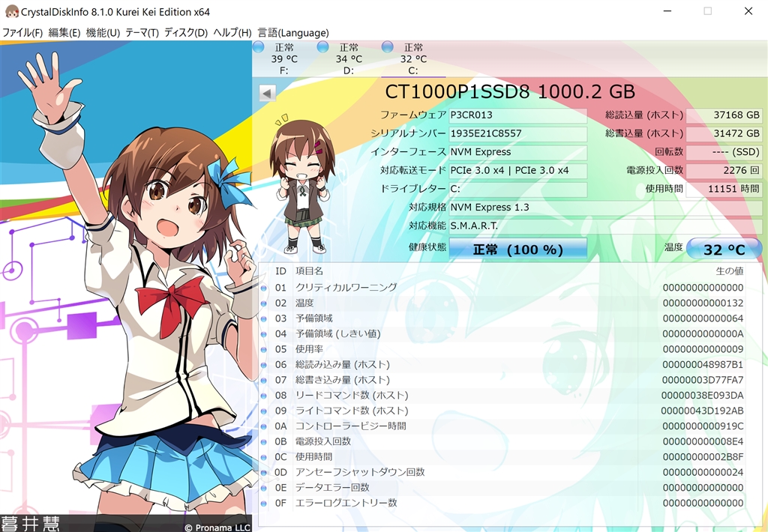
Task: Click raw value 0000000000919C
Action: [703, 426]
